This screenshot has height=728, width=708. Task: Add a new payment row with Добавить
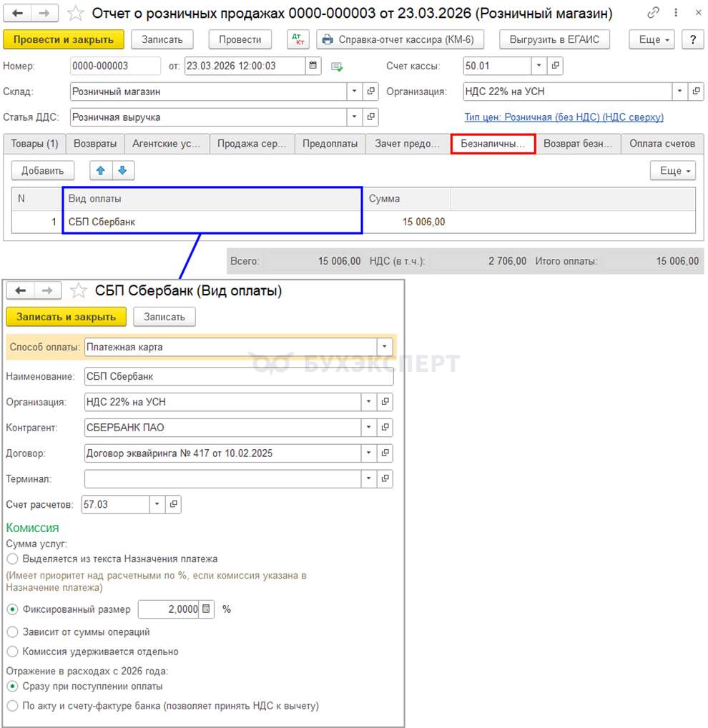(43, 170)
